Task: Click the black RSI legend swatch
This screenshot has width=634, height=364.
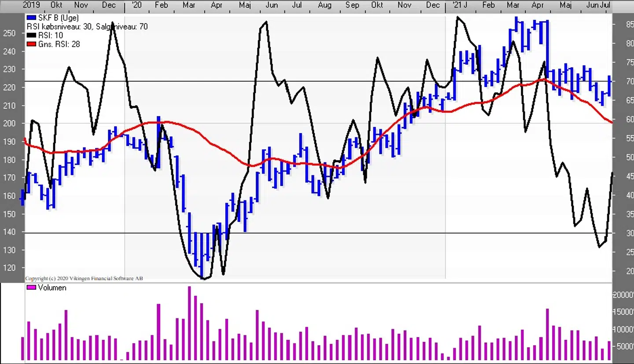Action: [x=31, y=36]
